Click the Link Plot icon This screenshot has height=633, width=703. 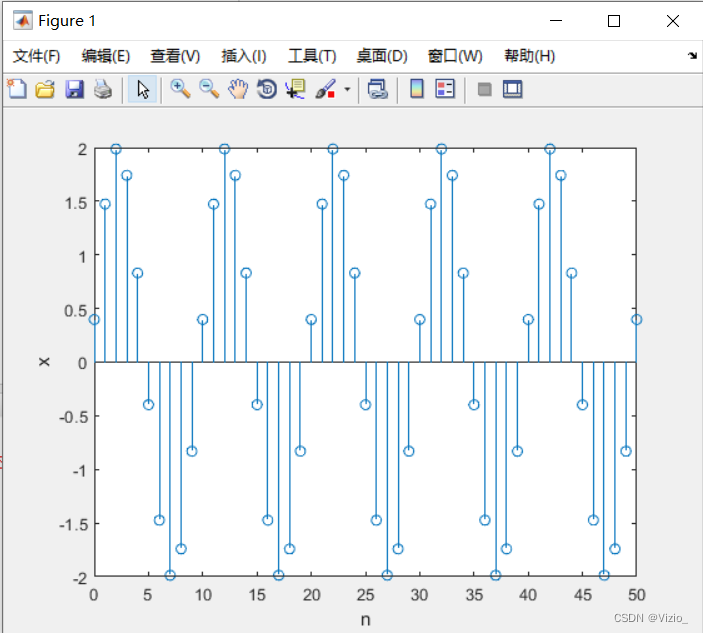[x=378, y=89]
